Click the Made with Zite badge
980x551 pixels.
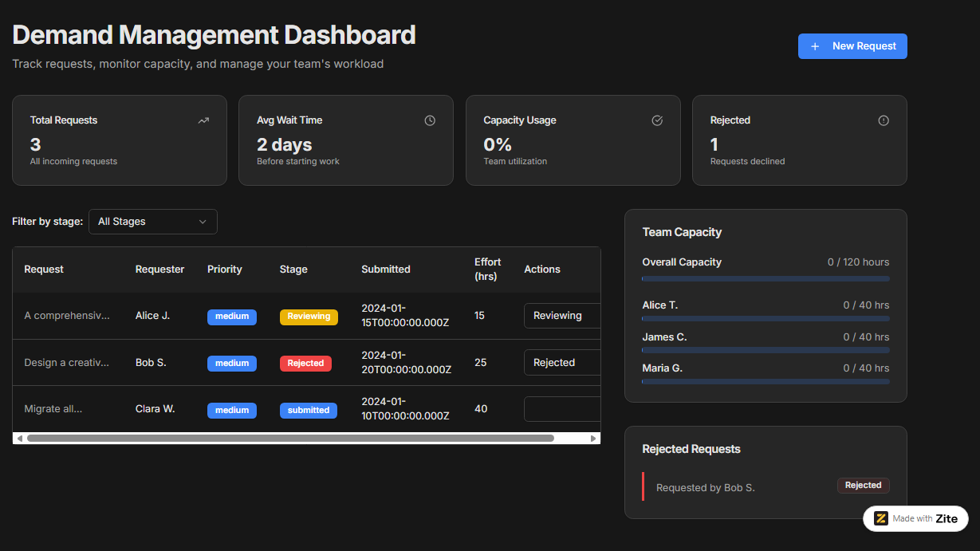915,518
